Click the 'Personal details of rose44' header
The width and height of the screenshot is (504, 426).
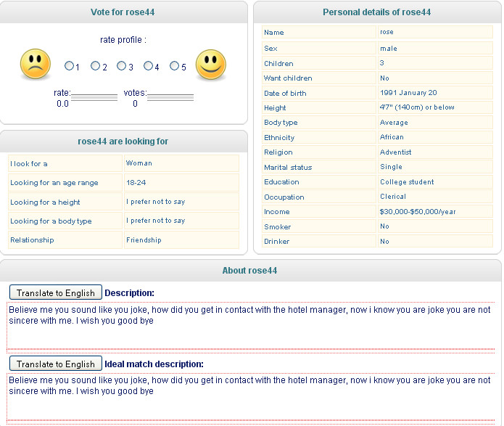pyautogui.click(x=376, y=12)
